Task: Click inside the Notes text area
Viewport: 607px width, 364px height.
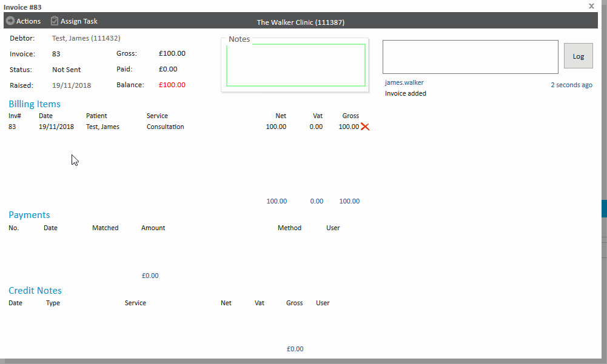Action: (x=296, y=65)
